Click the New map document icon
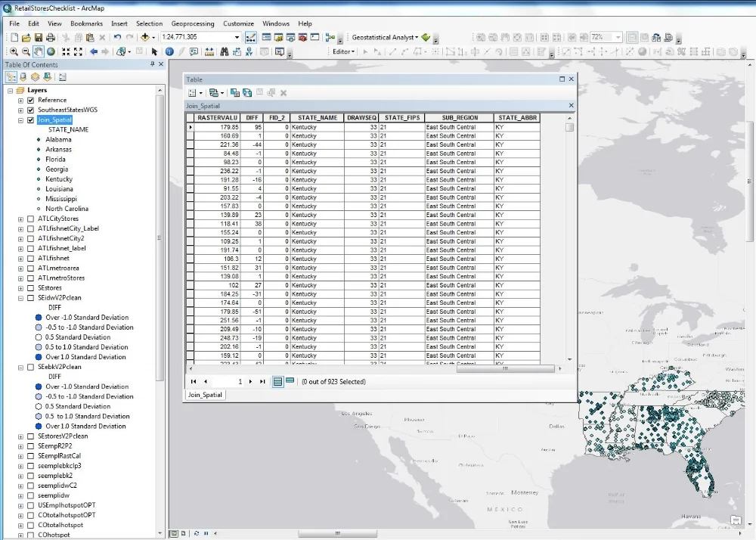Screen dimensions: 756x540 pyautogui.click(x=14, y=37)
